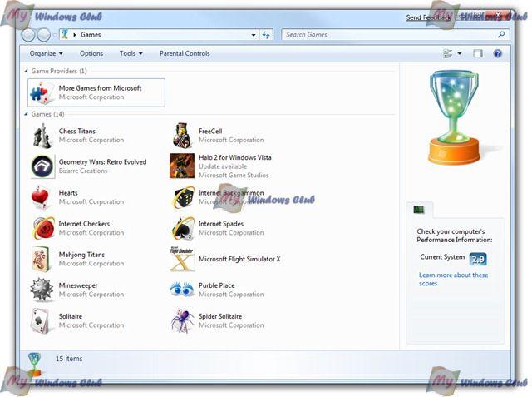Click the Halo 2 for Windows Vista title

click(x=234, y=157)
